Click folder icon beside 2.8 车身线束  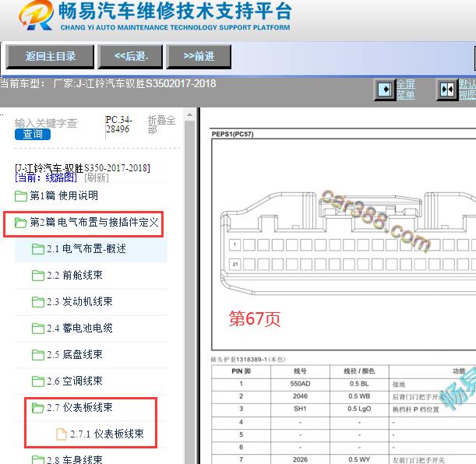point(38,460)
